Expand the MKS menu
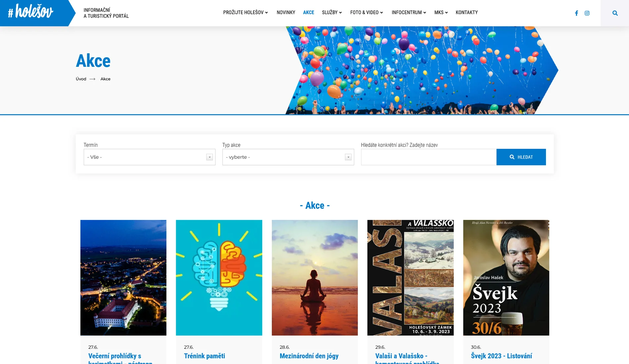This screenshot has width=629, height=364. point(441,13)
